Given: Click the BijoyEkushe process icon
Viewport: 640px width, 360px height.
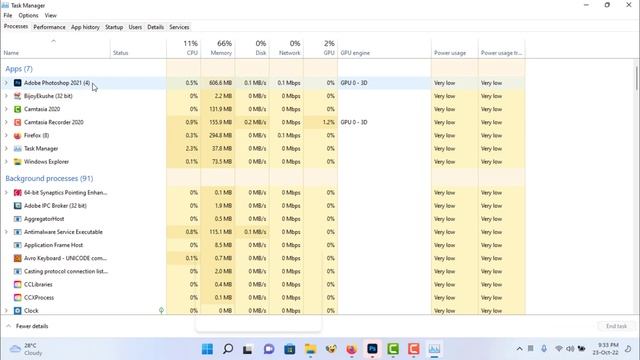Looking at the screenshot, I should click(18, 96).
